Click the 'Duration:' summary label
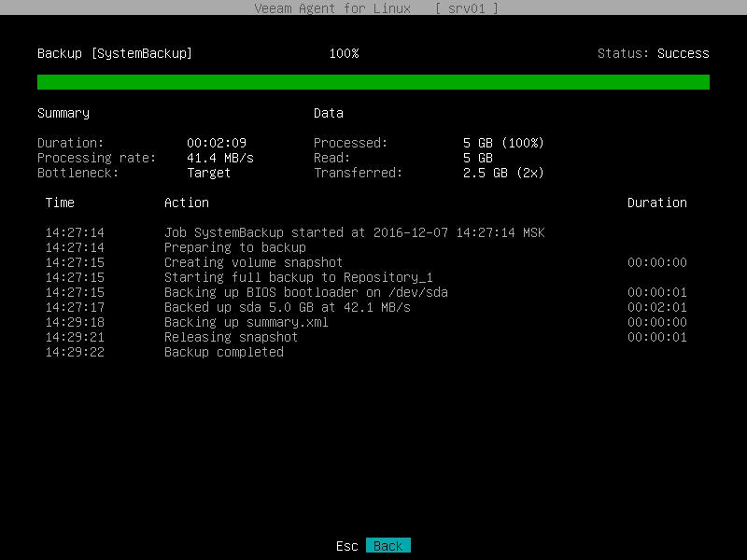Screen dimensions: 747x560 click(71, 143)
